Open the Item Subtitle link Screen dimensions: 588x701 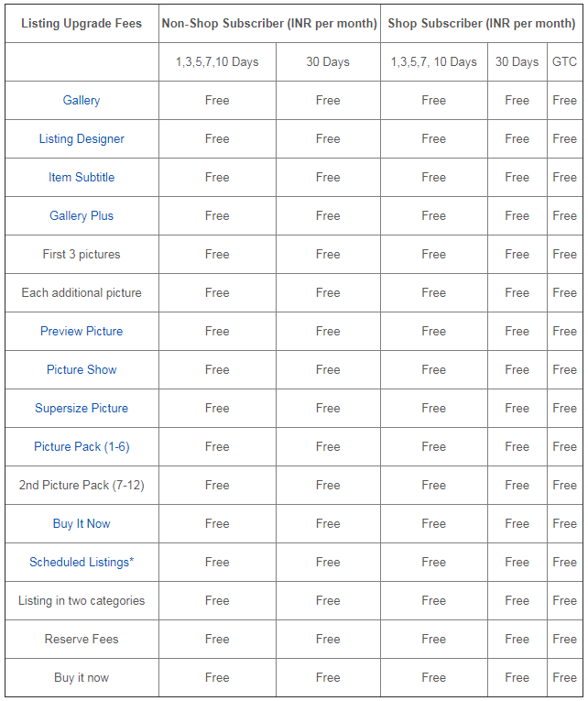coord(82,178)
